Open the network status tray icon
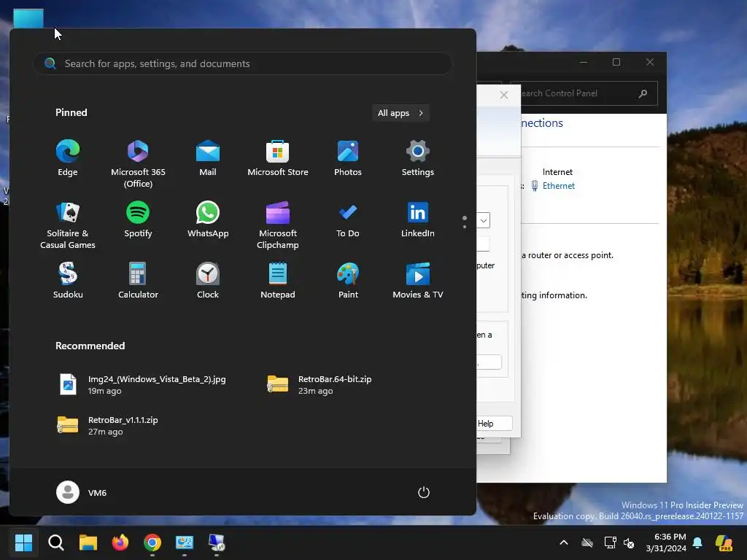 coord(611,542)
